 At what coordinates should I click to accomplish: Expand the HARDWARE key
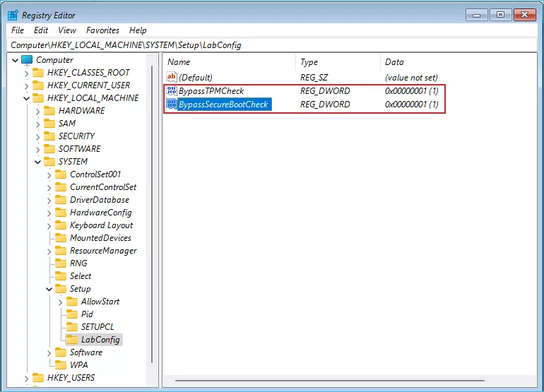(38, 112)
